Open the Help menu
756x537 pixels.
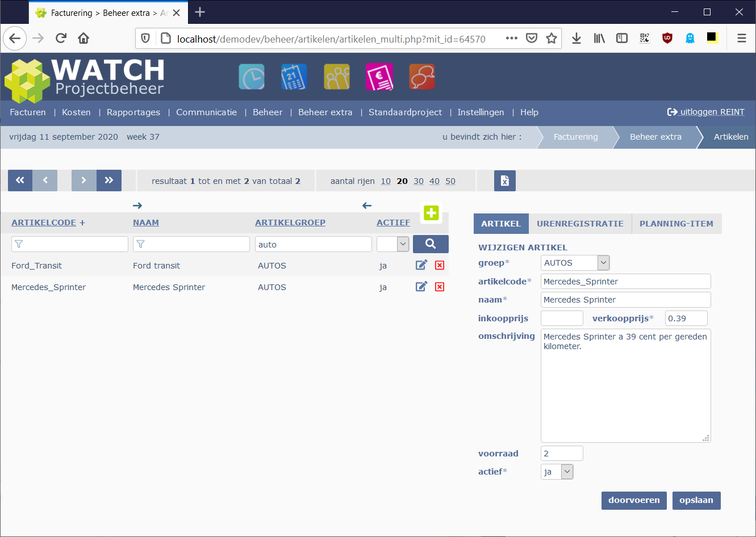point(529,112)
